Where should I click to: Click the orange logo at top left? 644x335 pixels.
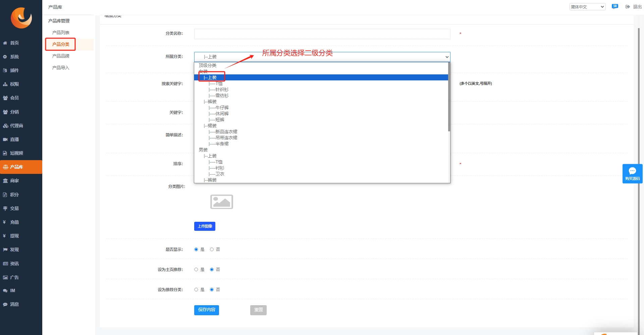(21, 18)
